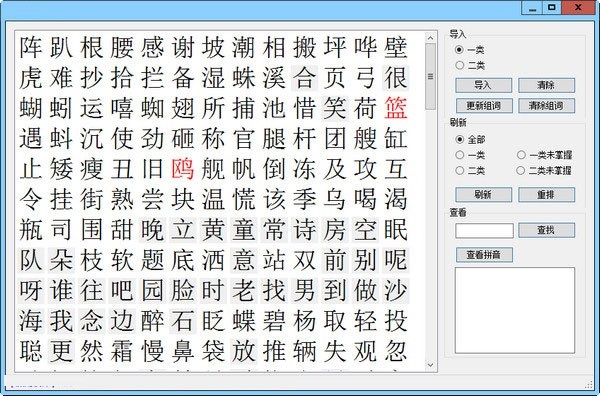Click the 重排 button
Viewport: 600px width, 396px height.
coord(546,194)
